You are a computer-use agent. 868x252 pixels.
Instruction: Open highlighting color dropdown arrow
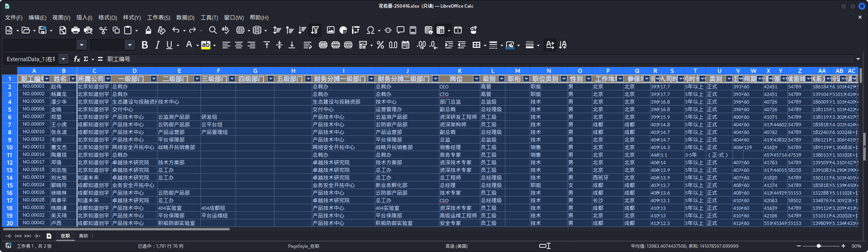(214, 45)
